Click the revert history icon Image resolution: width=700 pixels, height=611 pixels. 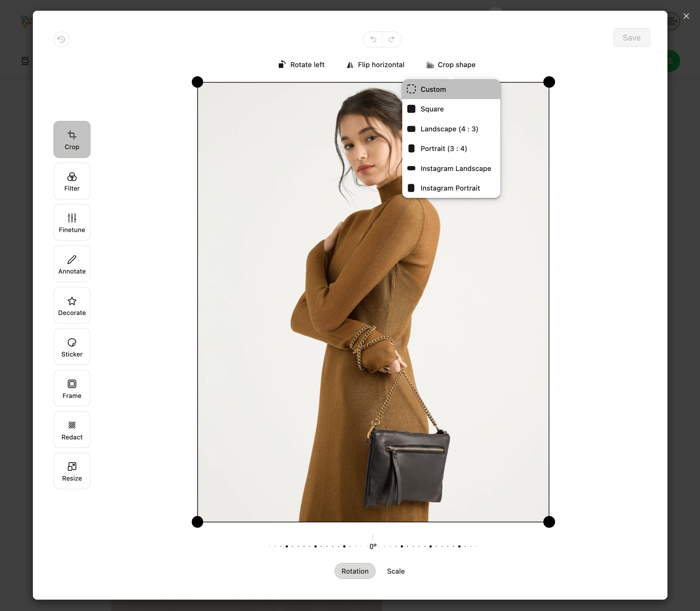(61, 39)
